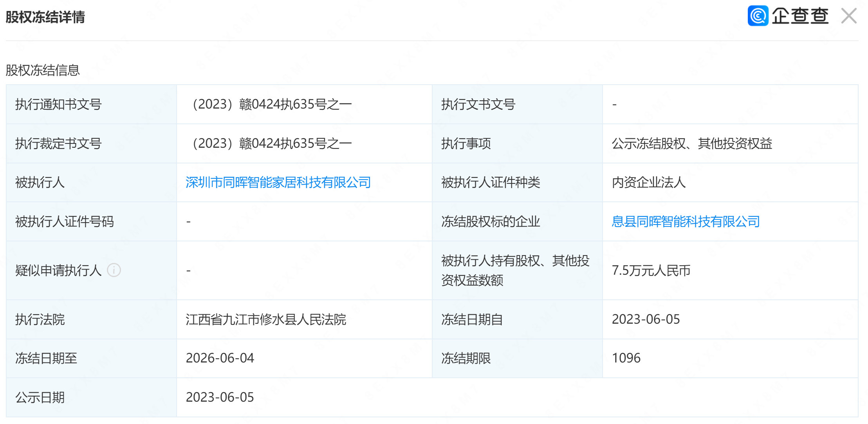Click the 冻结股权标的企业 label cell
Screen dimensions: 868x424
click(490, 222)
